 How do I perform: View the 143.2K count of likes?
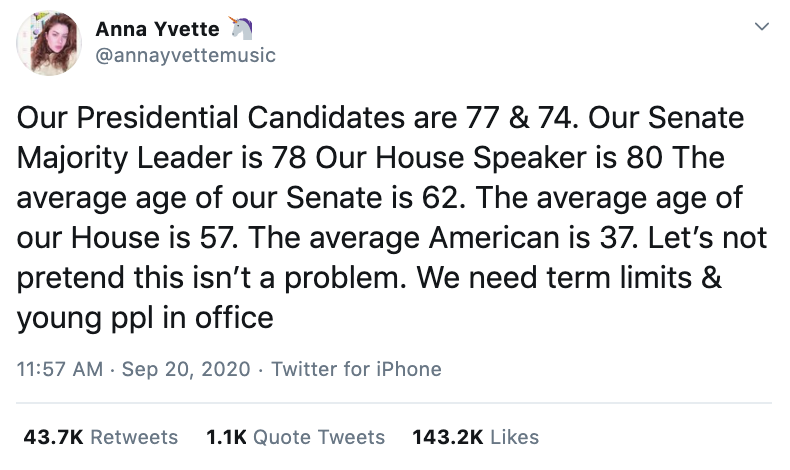[x=447, y=437]
